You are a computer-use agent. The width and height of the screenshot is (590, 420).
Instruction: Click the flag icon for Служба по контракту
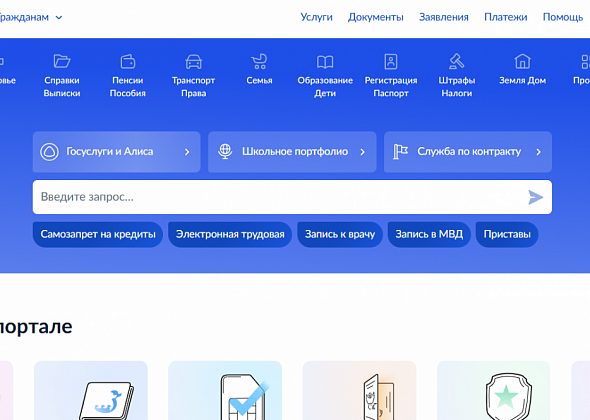[400, 152]
